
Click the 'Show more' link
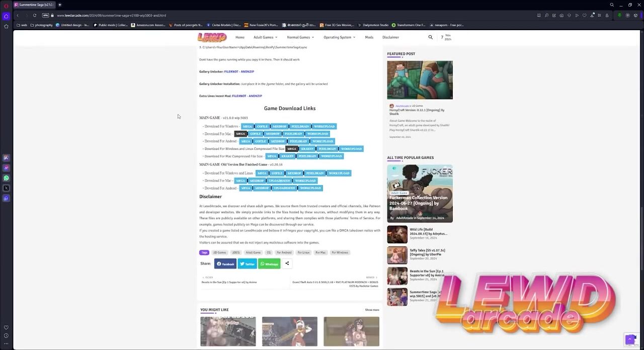(372, 310)
